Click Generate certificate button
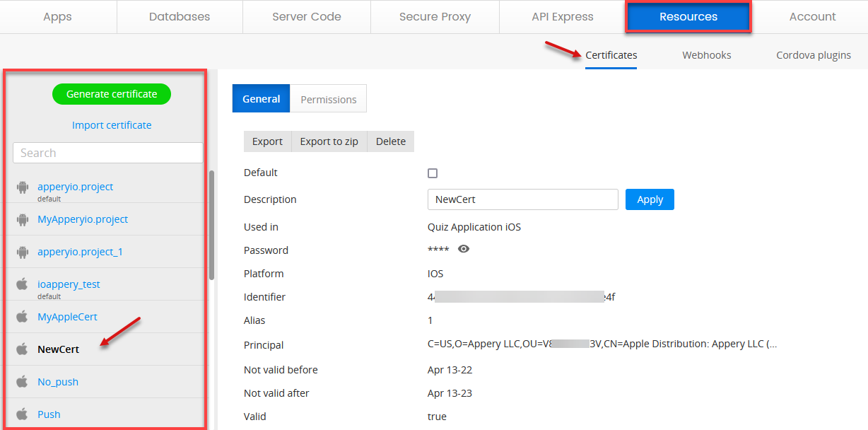The width and height of the screenshot is (868, 430). point(112,94)
